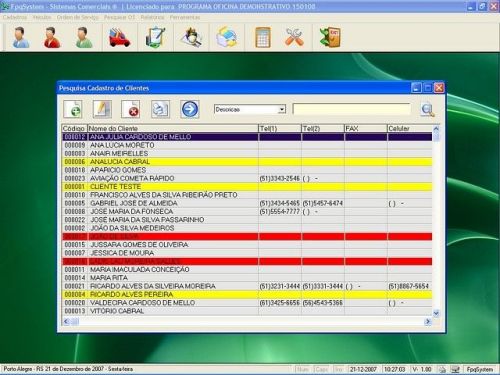Screen dimensions: 500x375
Task: Sort by the Código column header
Action: (74, 128)
